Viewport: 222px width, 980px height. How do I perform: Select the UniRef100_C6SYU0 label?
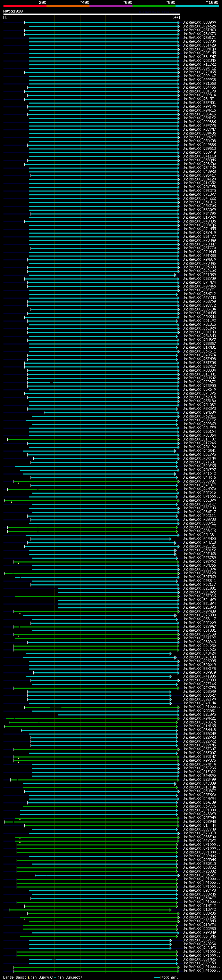click(199, 41)
